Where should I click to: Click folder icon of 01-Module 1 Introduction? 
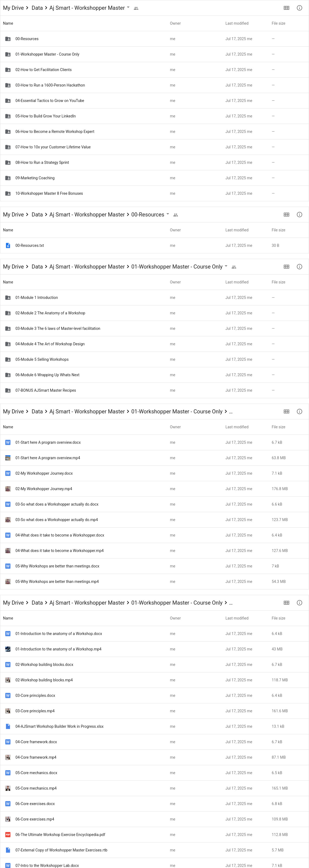point(8,298)
